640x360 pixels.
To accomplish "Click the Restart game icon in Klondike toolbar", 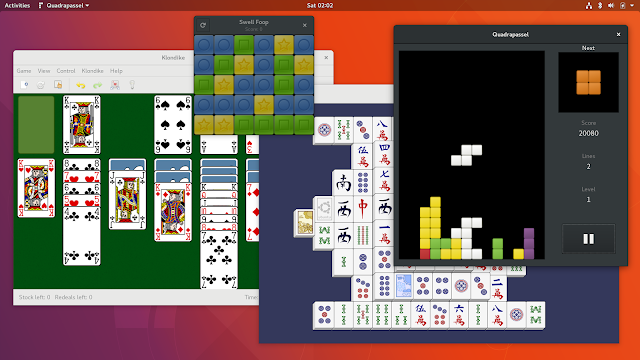I will pos(41,85).
